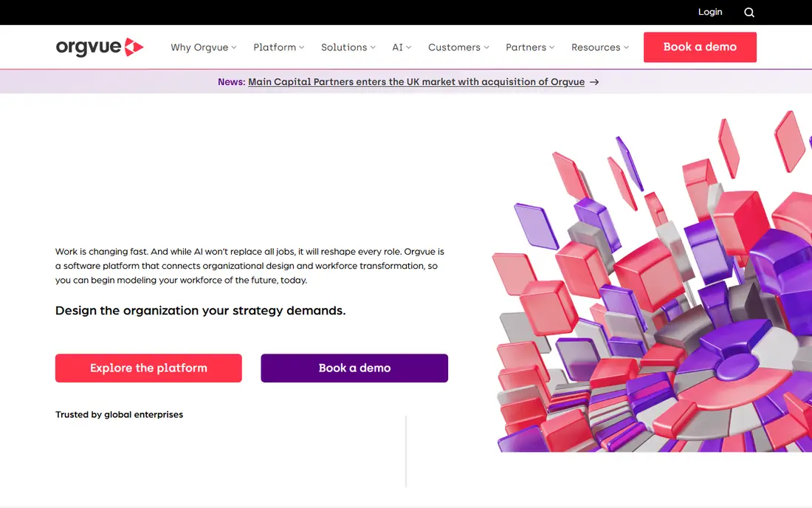This screenshot has width=812, height=508.
Task: Click the search magnifier icon
Action: click(x=749, y=13)
